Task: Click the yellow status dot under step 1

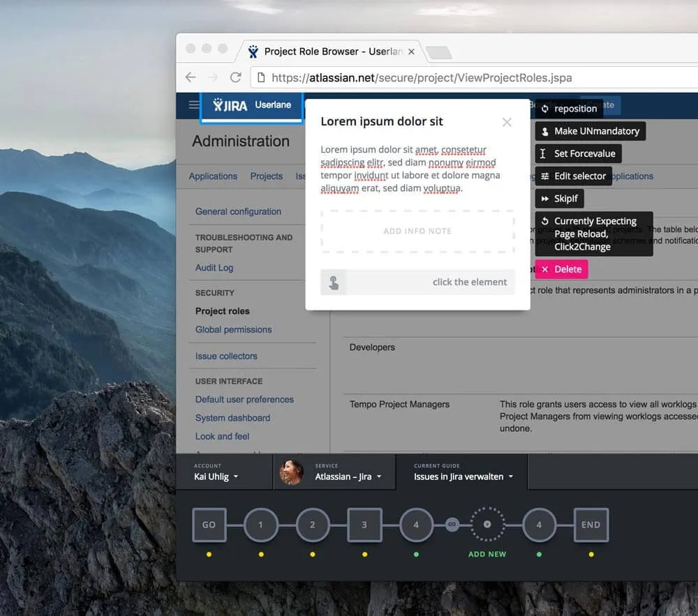Action: tap(261, 553)
